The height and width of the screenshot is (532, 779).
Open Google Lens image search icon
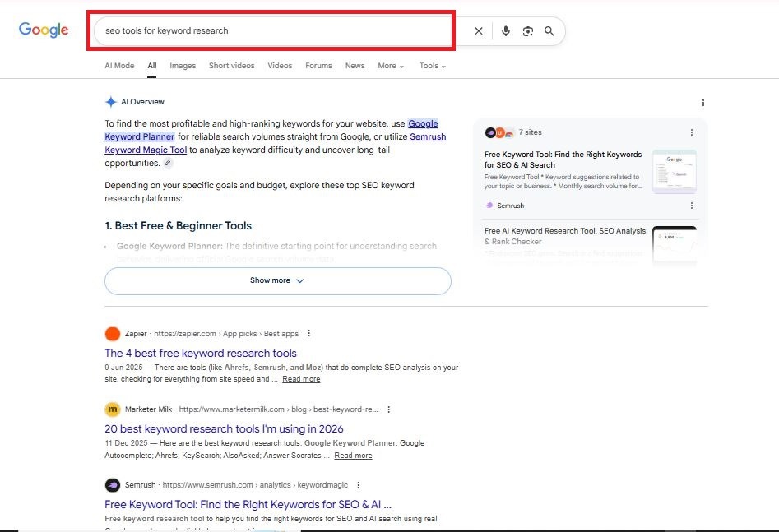pyautogui.click(x=527, y=31)
